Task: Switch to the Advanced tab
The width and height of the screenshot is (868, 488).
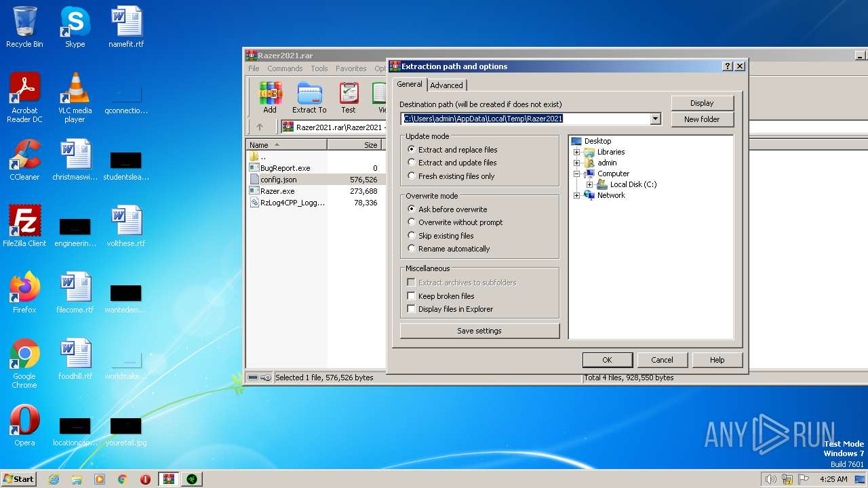Action: tap(446, 85)
